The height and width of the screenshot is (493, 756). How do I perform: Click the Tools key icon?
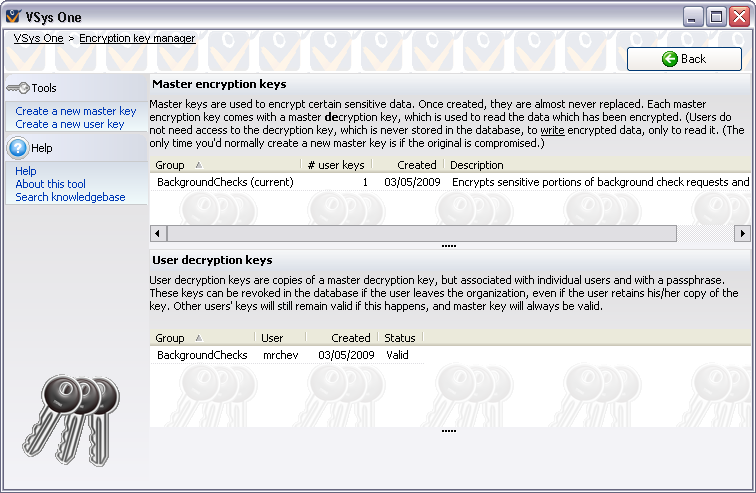18,88
